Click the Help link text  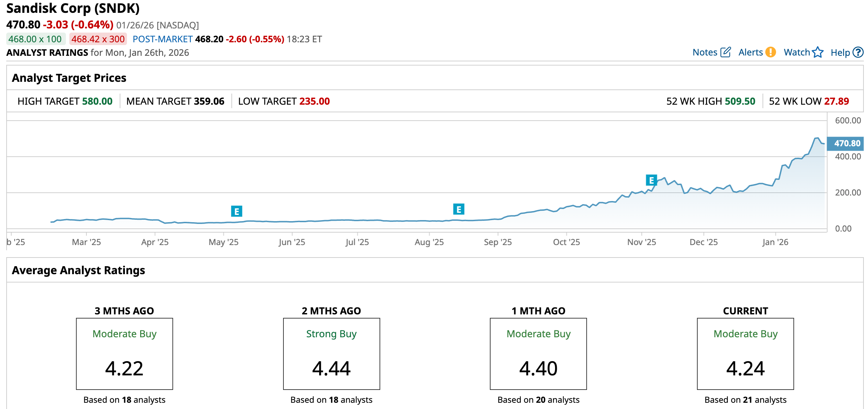840,53
